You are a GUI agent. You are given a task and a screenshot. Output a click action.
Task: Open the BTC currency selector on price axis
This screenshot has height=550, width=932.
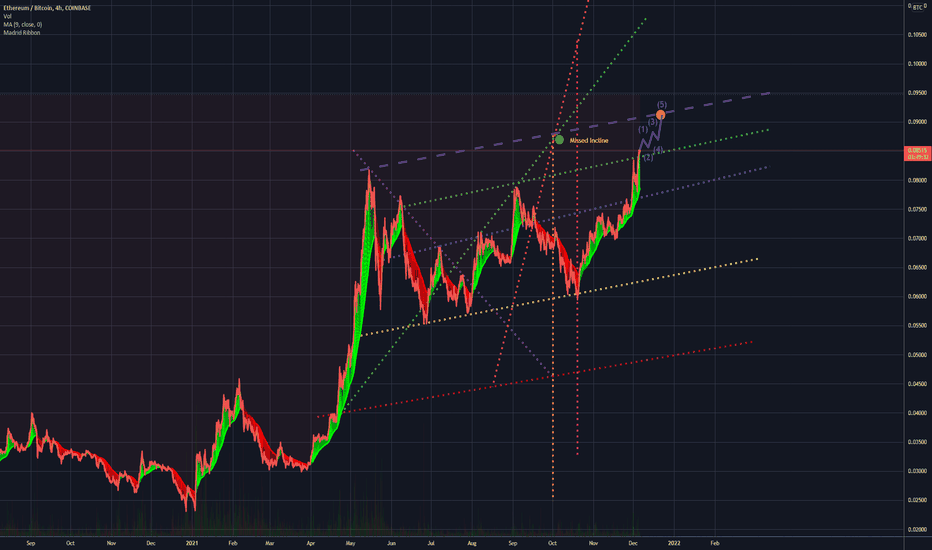pyautogui.click(x=918, y=7)
